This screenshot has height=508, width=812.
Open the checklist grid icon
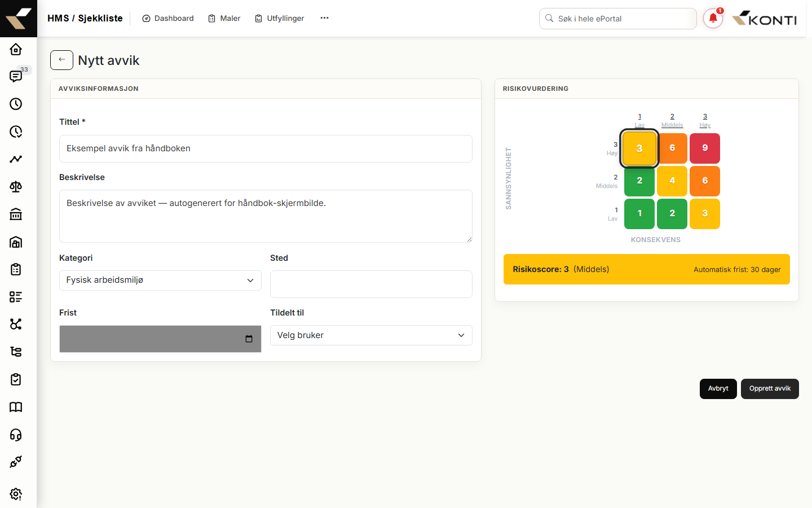point(16,297)
